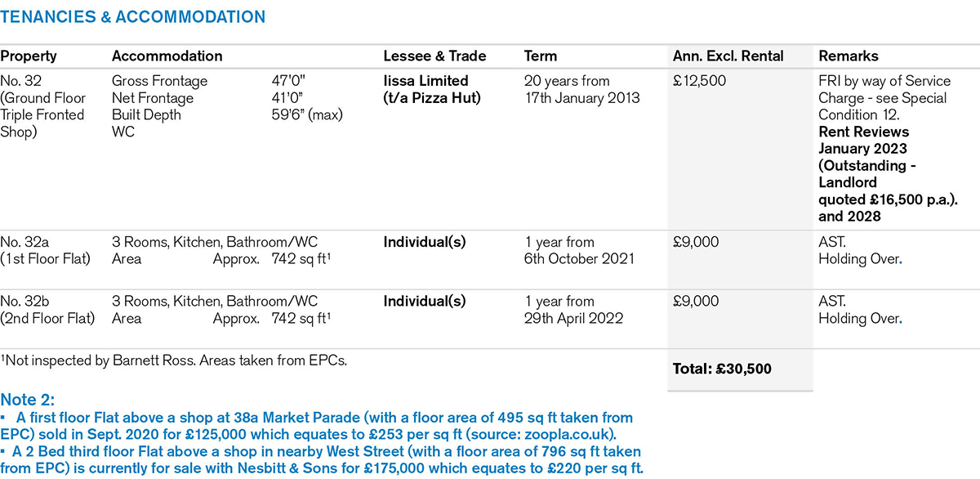Click the No. 32b property entry
This screenshot has width=980, height=479.
click(26, 302)
